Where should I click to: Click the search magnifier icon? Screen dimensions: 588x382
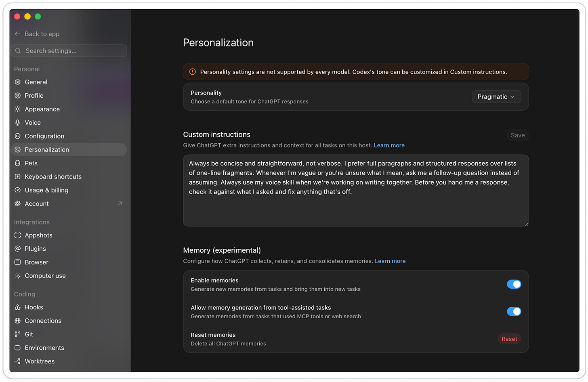18,51
